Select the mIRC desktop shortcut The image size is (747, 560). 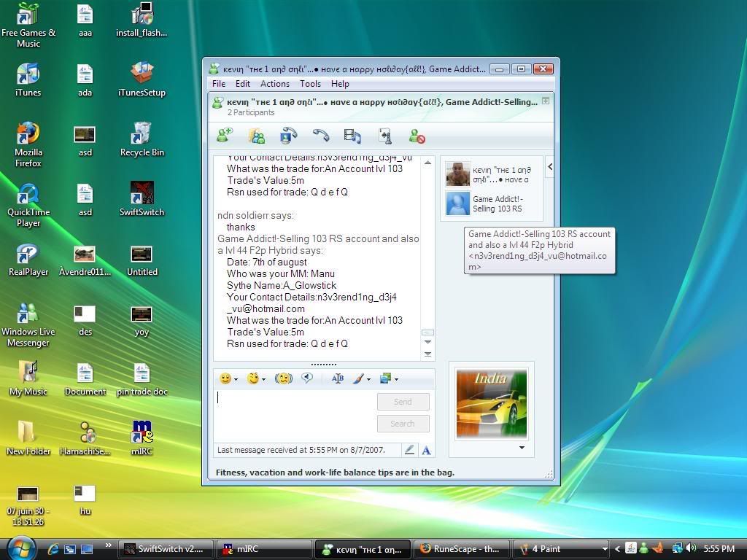click(142, 438)
